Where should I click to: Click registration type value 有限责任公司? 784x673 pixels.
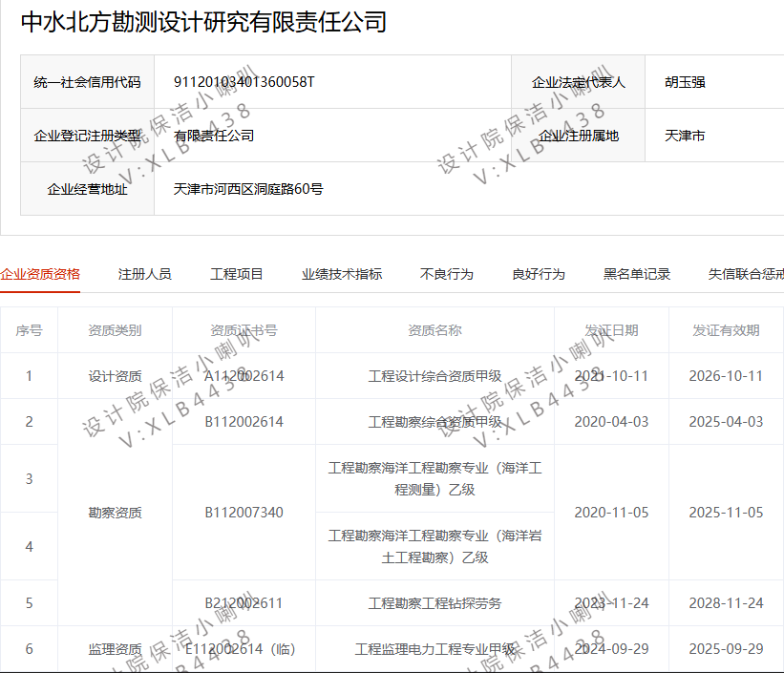coord(214,136)
